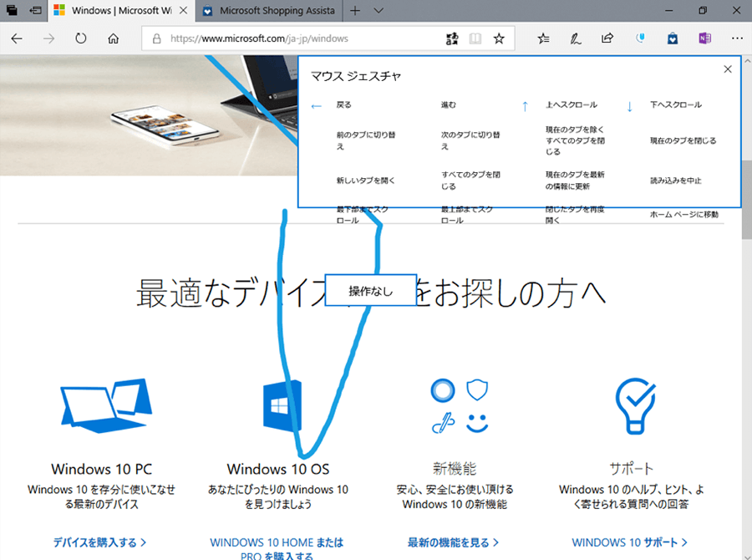Click the translate page icon in address bar
The width and height of the screenshot is (752, 560).
pyautogui.click(x=452, y=38)
